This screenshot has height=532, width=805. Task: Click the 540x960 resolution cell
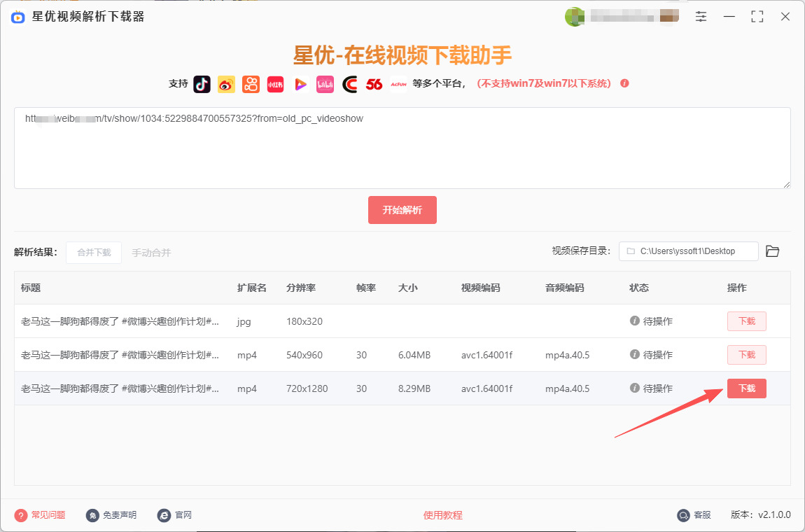[304, 355]
